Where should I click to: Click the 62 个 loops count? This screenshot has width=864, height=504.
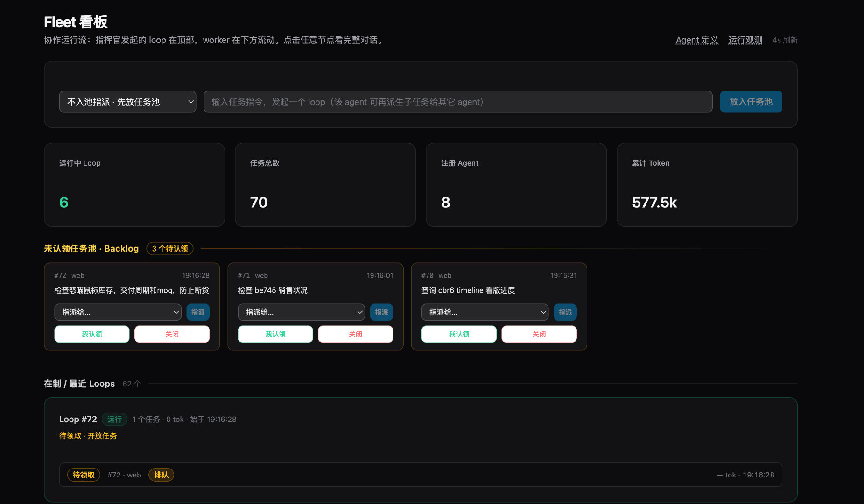(132, 384)
